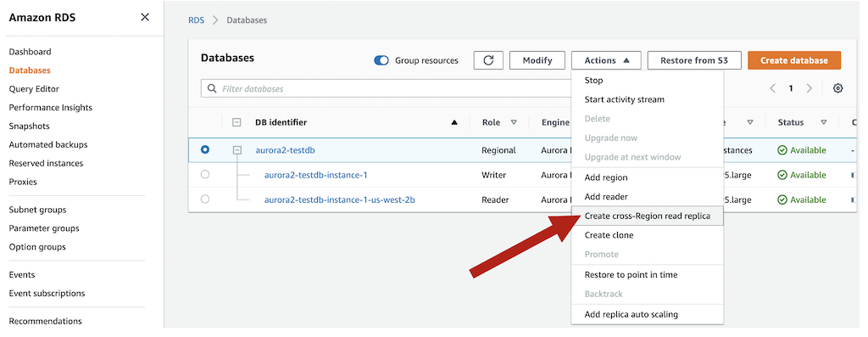Screen dimensions: 868x337
Task: Open Performance Insights in sidebar
Action: 50,108
